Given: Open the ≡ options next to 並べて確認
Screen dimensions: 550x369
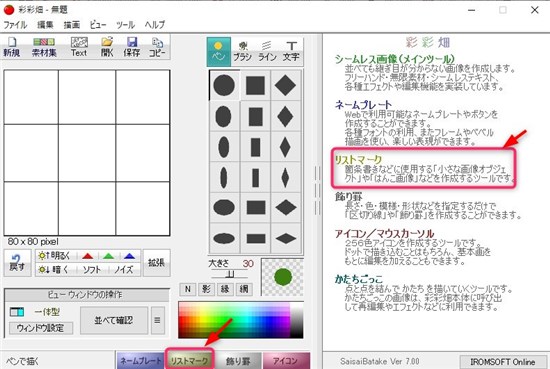Looking at the screenshot, I should click(157, 320).
